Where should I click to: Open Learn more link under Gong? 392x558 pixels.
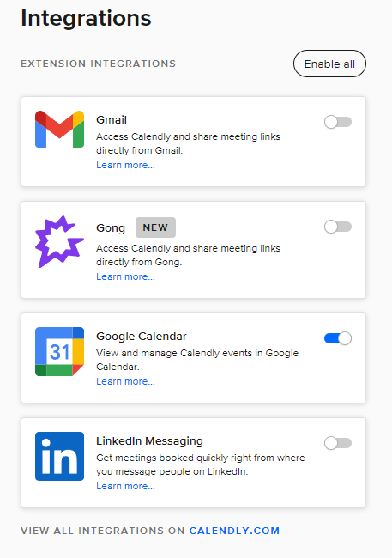[x=125, y=276]
